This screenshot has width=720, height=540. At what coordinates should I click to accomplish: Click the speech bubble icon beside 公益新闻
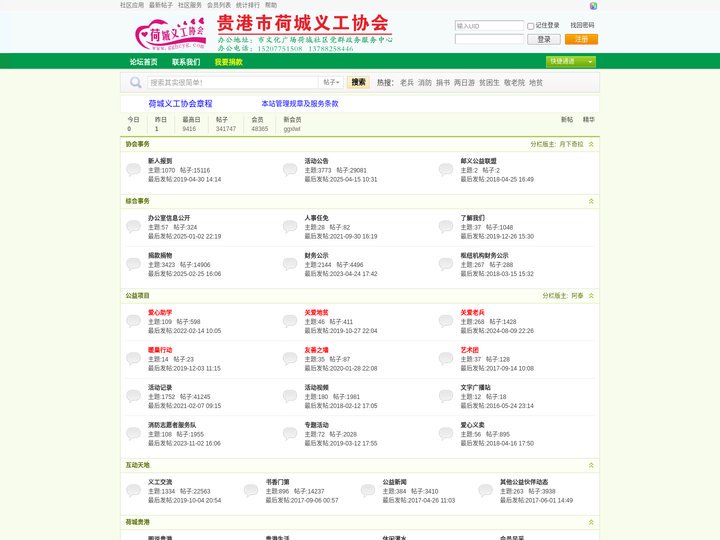click(x=368, y=491)
